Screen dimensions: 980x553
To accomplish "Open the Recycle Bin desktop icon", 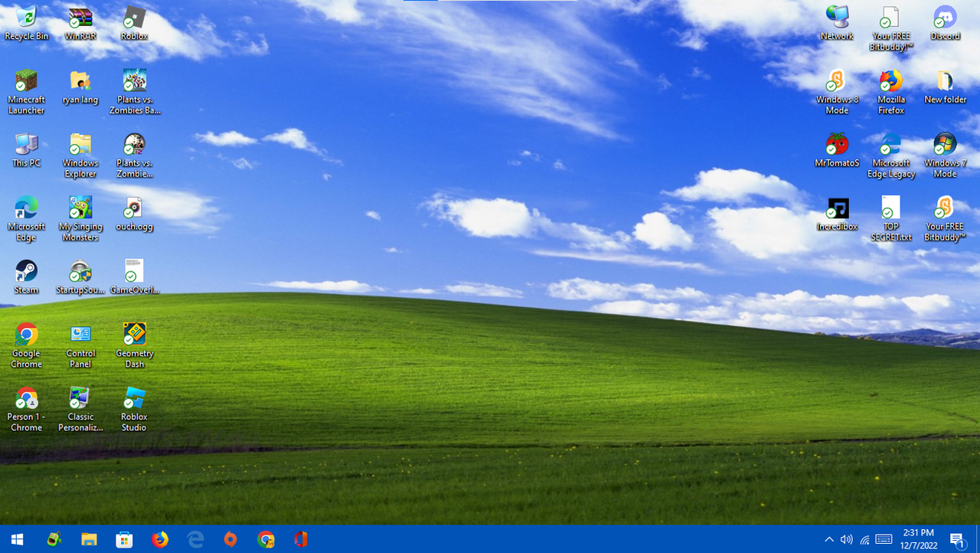I will [26, 24].
